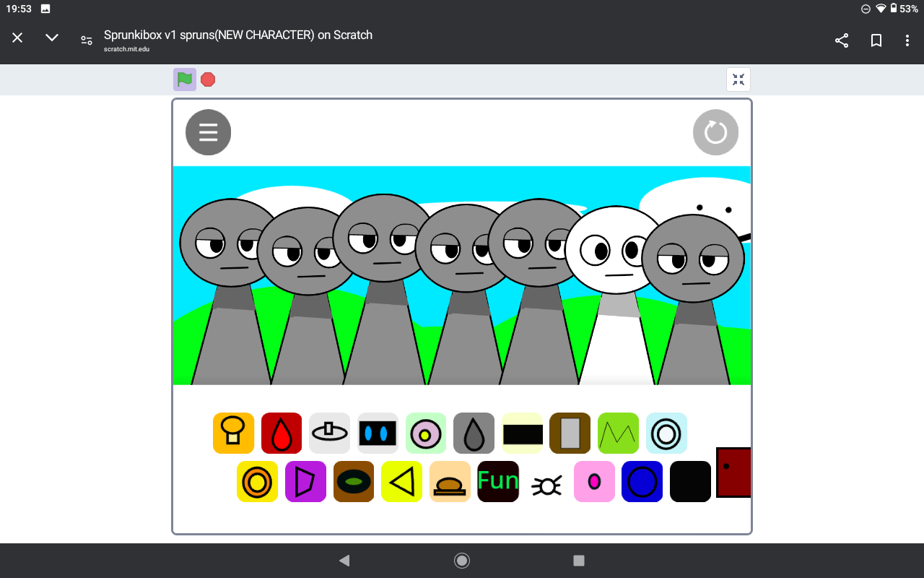
Task: Tap the scratch.mit.edu URL text
Action: [126, 49]
